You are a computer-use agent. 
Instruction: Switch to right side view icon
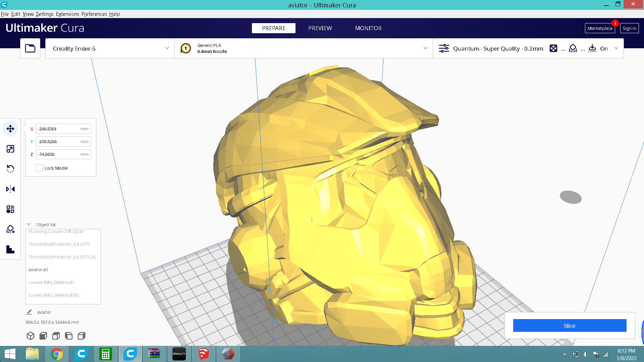coord(82,336)
